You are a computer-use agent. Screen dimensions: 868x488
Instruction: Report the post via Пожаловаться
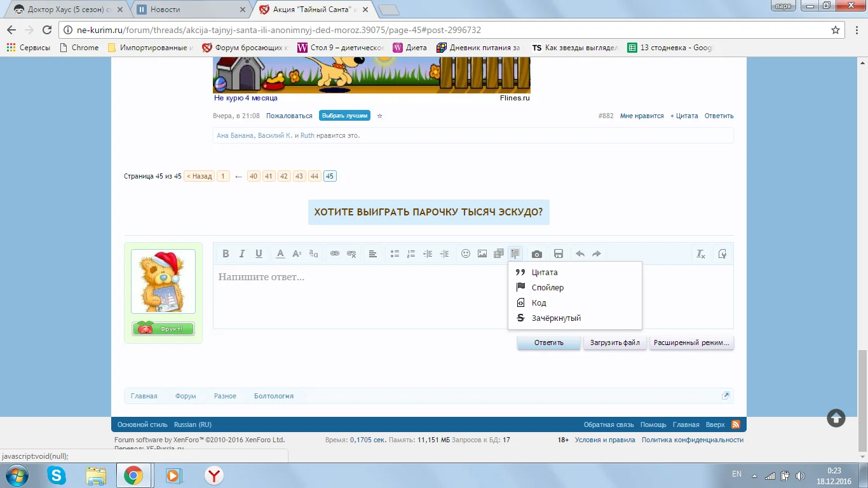[289, 116]
